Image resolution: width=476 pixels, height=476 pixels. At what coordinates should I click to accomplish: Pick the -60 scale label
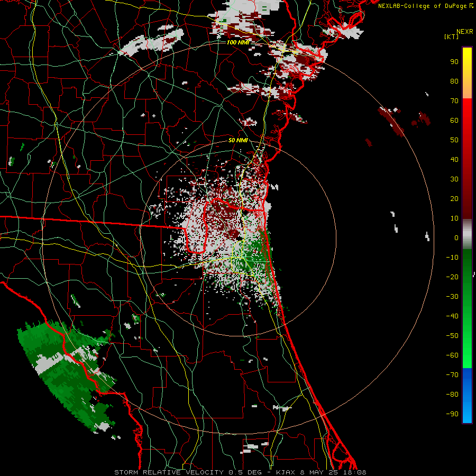(x=452, y=355)
